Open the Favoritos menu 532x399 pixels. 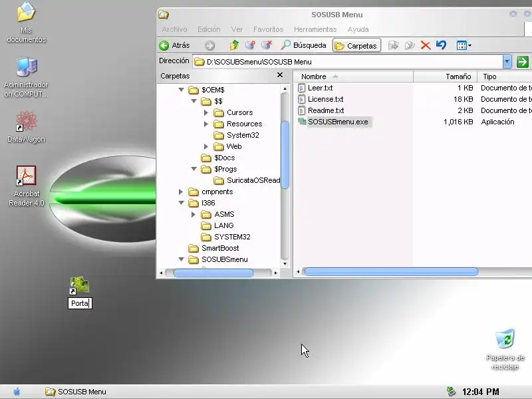[268, 29]
